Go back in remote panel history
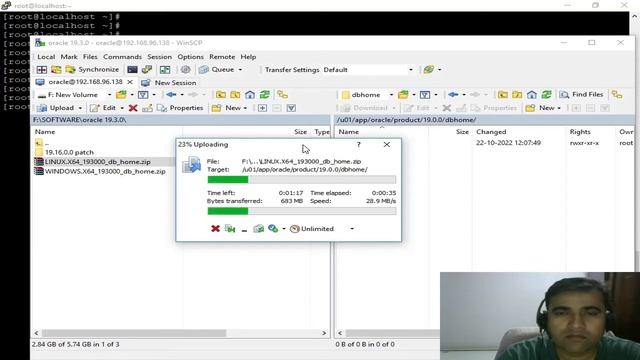The width and height of the screenshot is (640, 360). pos(453,95)
